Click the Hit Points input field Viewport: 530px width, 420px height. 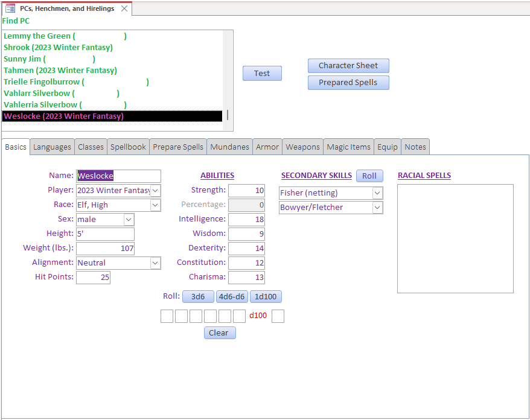click(93, 278)
